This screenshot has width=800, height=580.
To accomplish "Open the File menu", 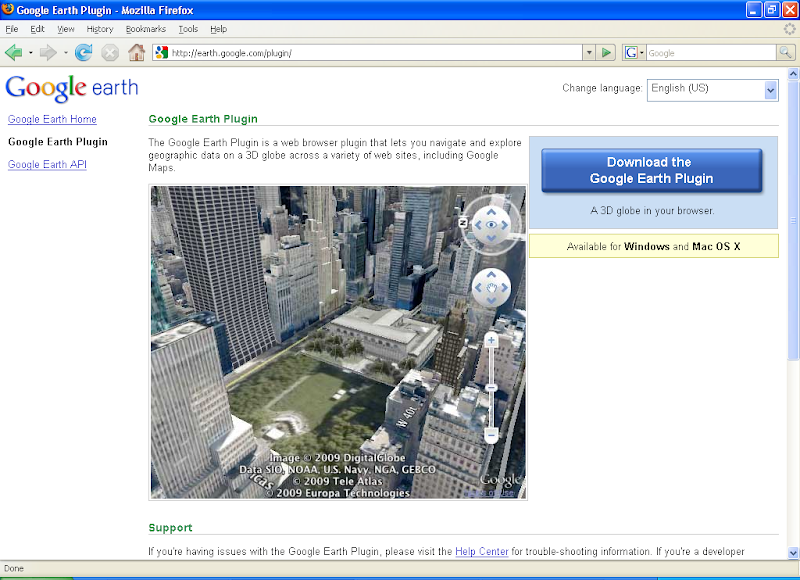I will tap(11, 29).
